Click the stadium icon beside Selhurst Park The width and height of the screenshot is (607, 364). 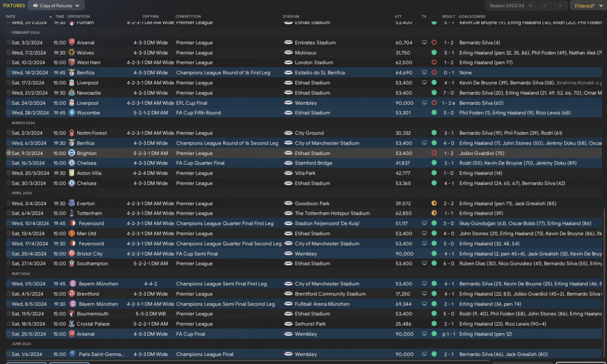[288, 324]
